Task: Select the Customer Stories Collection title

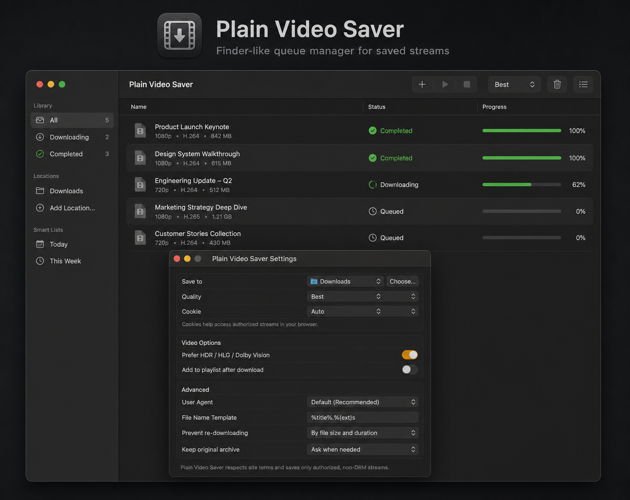Action: 198,234
